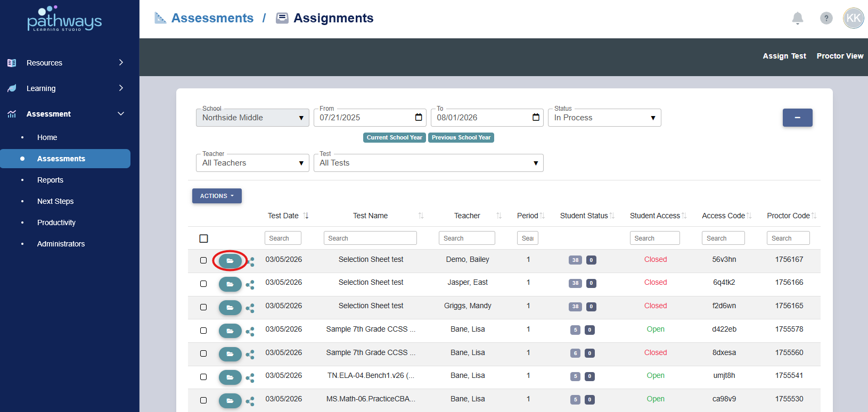Sort by Proctor Code column arrows
This screenshot has width=868, height=412.
coord(814,216)
